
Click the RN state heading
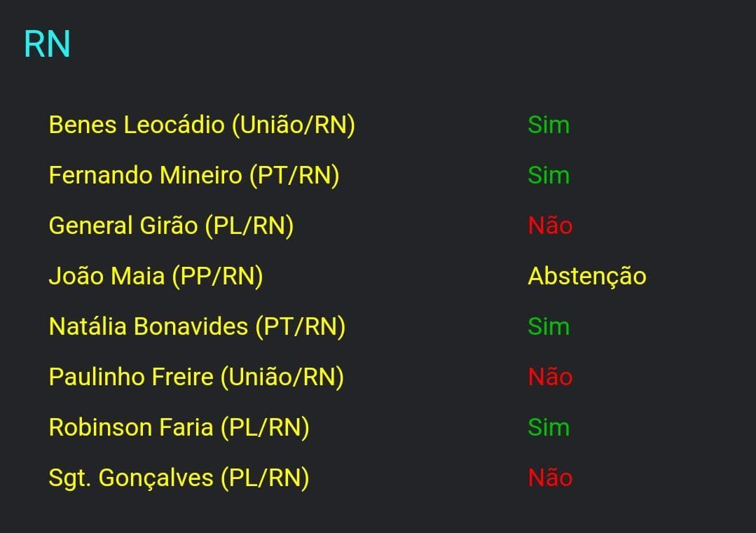47,45
